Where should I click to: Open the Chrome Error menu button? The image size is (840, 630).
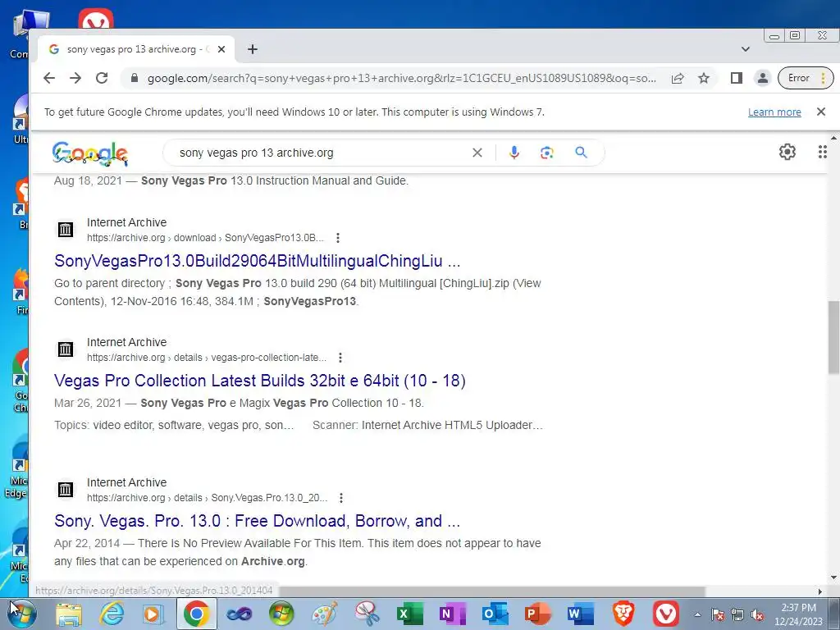point(806,78)
